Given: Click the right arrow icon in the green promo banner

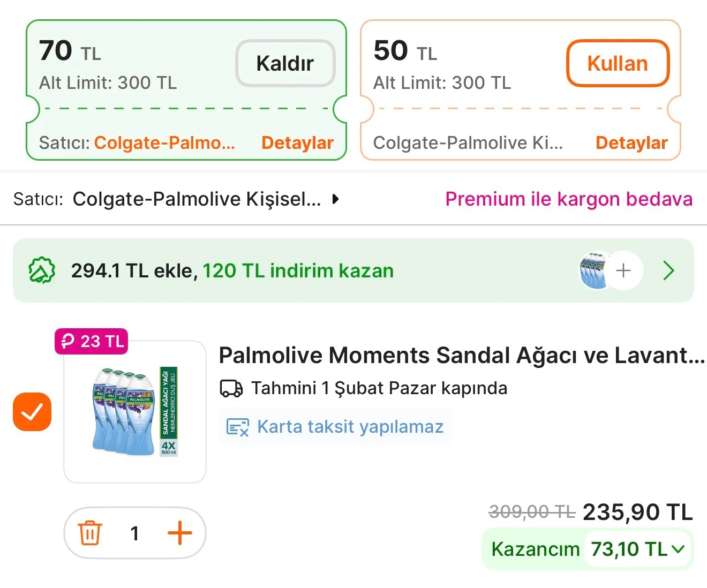Looking at the screenshot, I should [x=668, y=271].
